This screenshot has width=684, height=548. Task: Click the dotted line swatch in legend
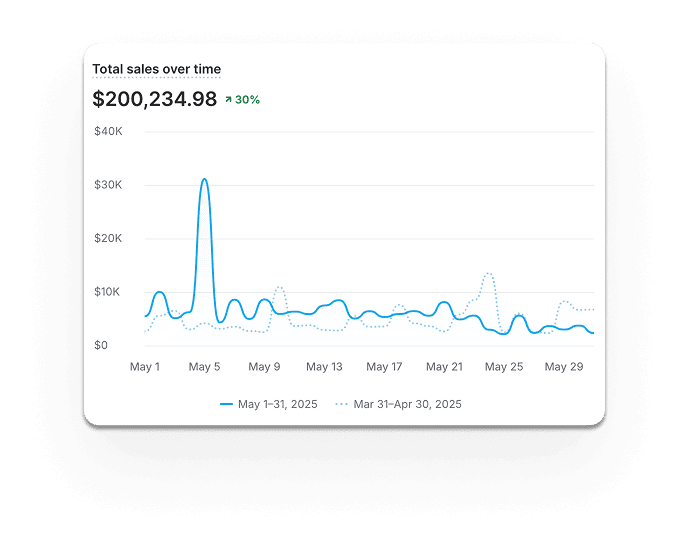pyautogui.click(x=341, y=404)
